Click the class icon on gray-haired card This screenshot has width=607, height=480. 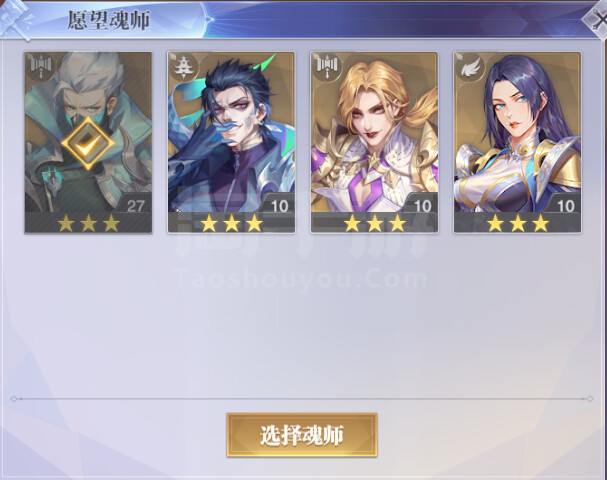(x=41, y=68)
